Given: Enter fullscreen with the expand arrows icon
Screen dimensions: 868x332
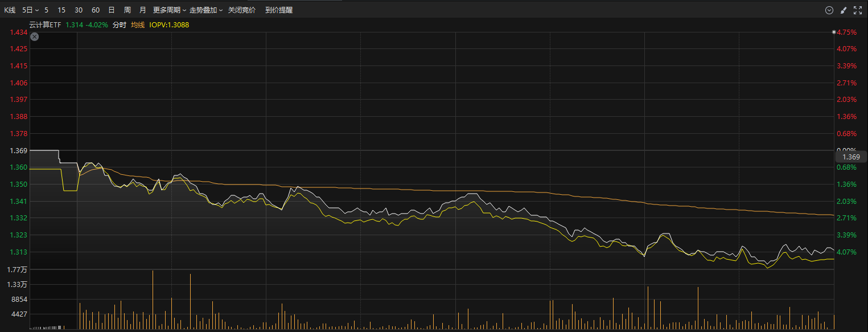Looking at the screenshot, I should click(858, 10).
